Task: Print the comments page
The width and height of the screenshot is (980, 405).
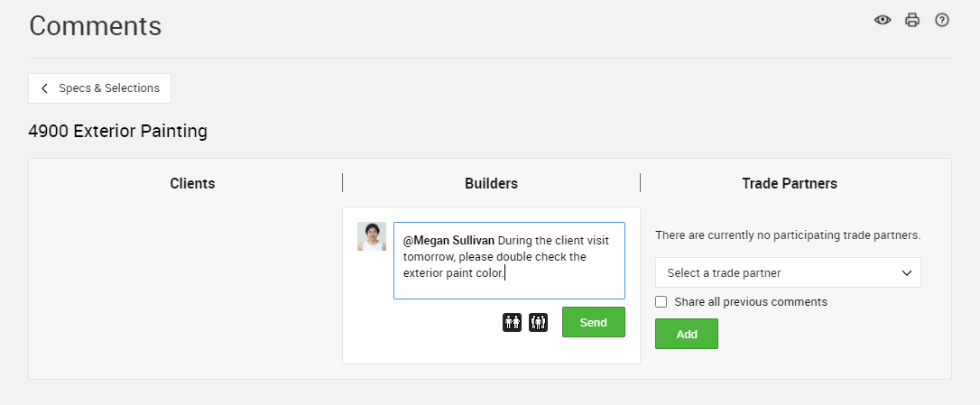Action: tap(912, 20)
